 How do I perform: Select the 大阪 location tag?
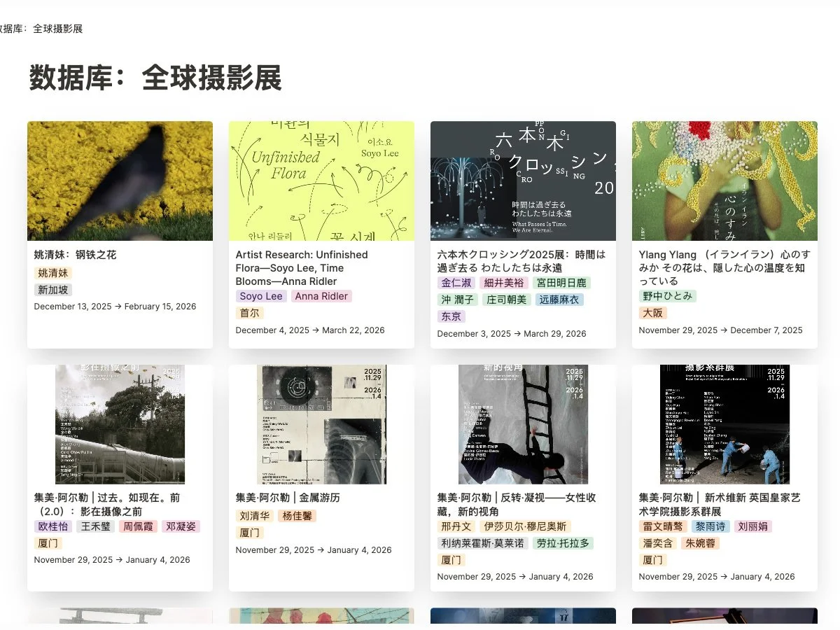point(653,314)
